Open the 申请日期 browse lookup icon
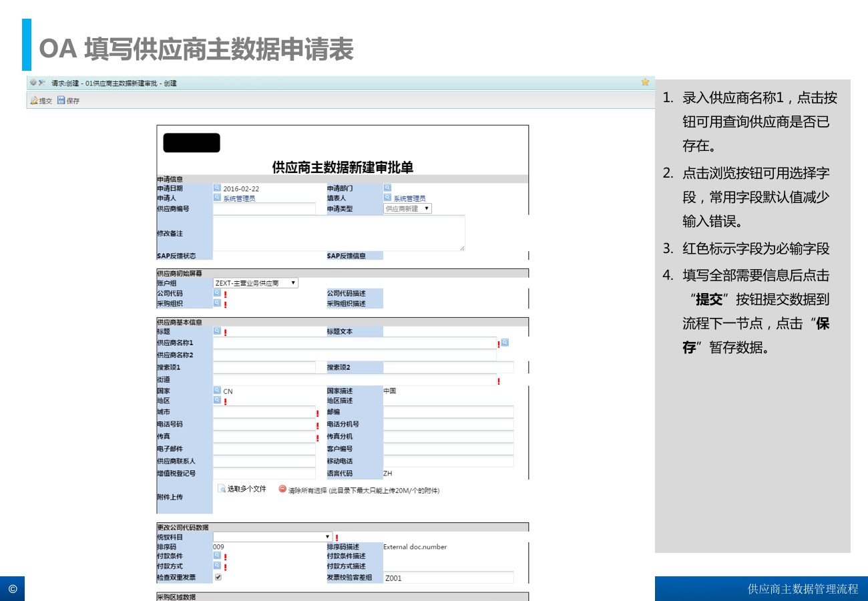The height and width of the screenshot is (601, 868). click(x=217, y=188)
